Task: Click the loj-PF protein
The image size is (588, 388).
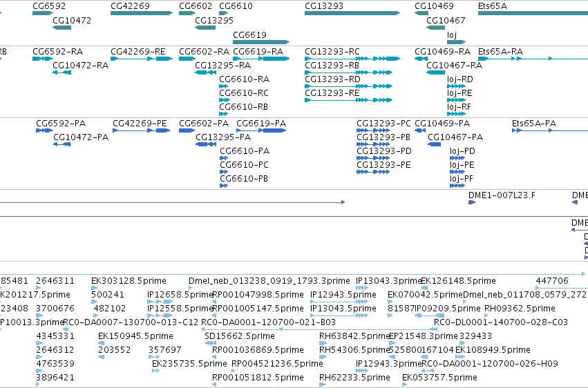Action: [x=457, y=186]
